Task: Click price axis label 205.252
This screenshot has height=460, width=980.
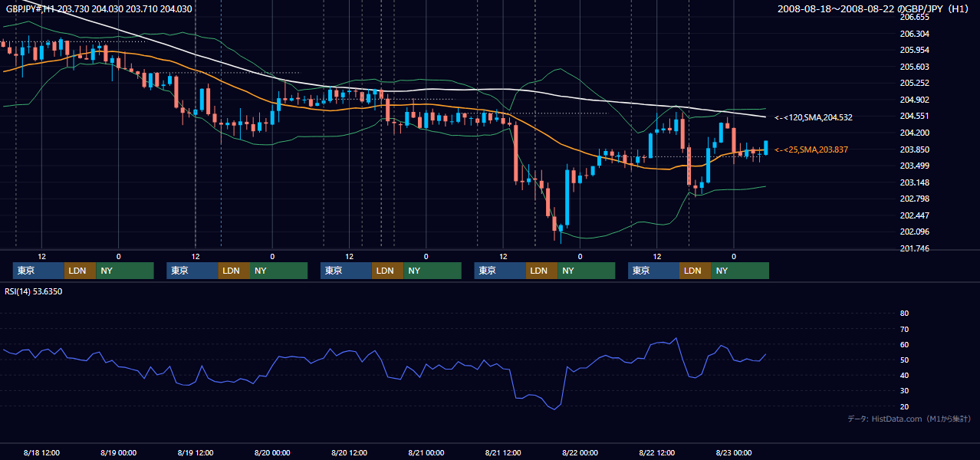Action: point(914,83)
